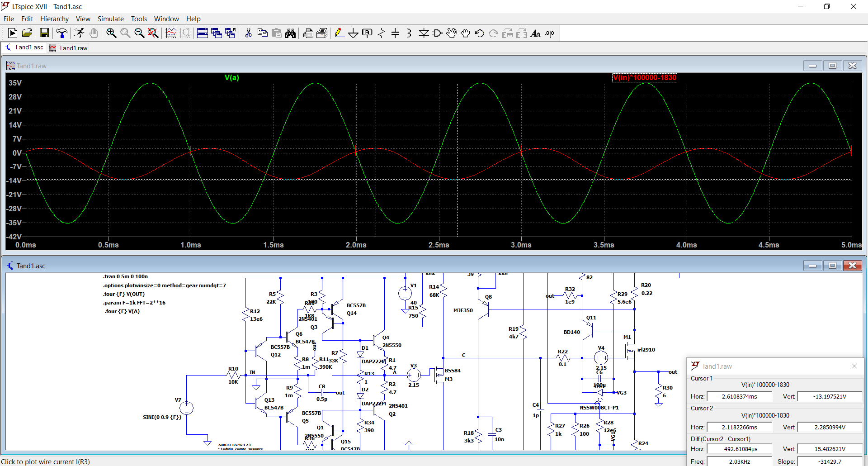Open the Hierarchy menu
This screenshot has height=466, width=868.
(54, 19)
